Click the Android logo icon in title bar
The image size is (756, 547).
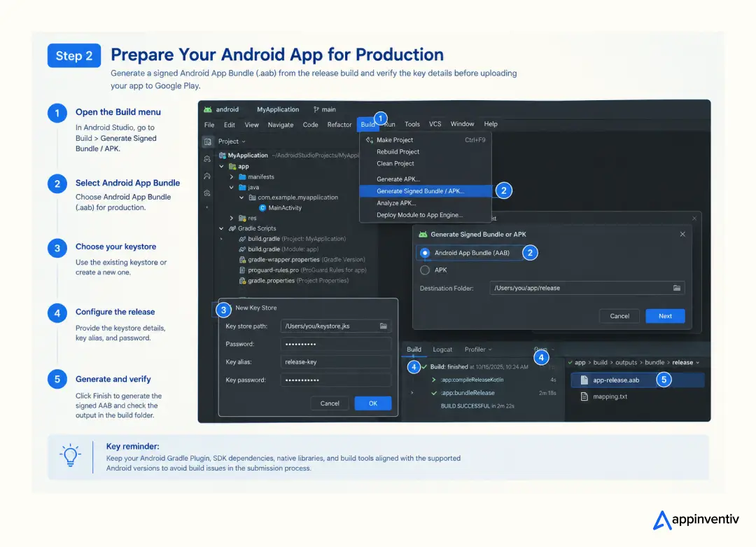coord(208,109)
